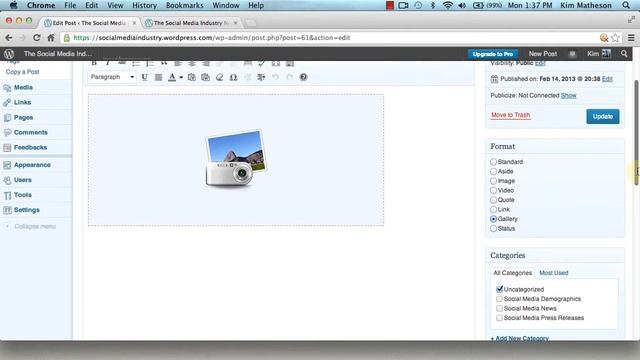Switch to the All Categories tab
This screenshot has width=640, height=360.
pyautogui.click(x=512, y=273)
